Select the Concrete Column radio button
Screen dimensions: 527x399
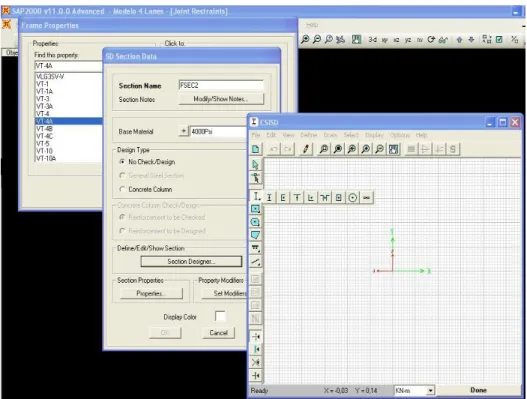[122, 189]
